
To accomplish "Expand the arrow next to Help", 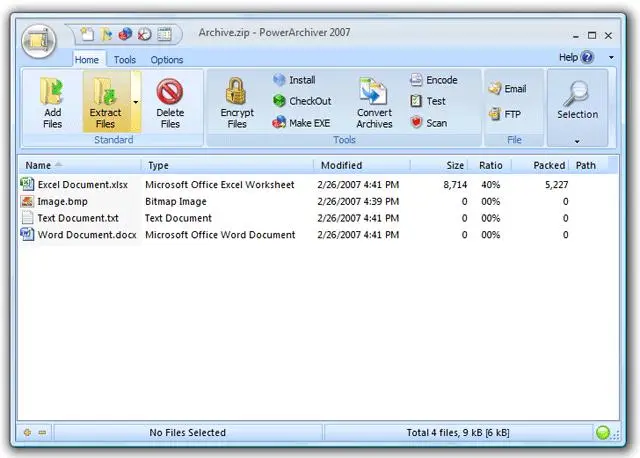I will pyautogui.click(x=611, y=58).
